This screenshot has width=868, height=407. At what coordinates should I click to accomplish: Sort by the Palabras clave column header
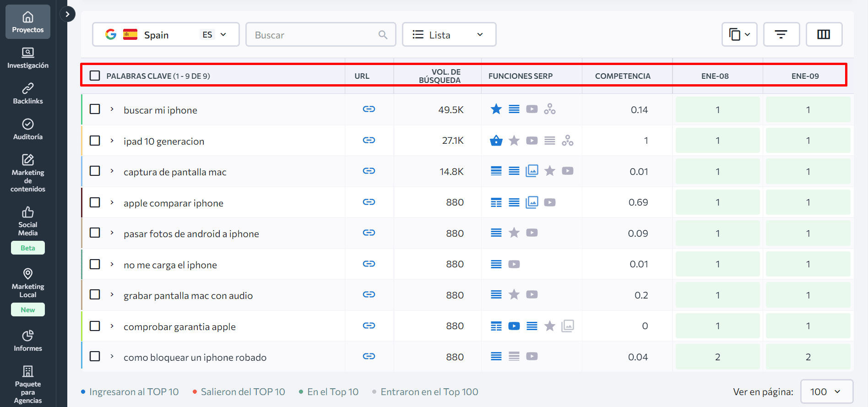[x=158, y=76]
